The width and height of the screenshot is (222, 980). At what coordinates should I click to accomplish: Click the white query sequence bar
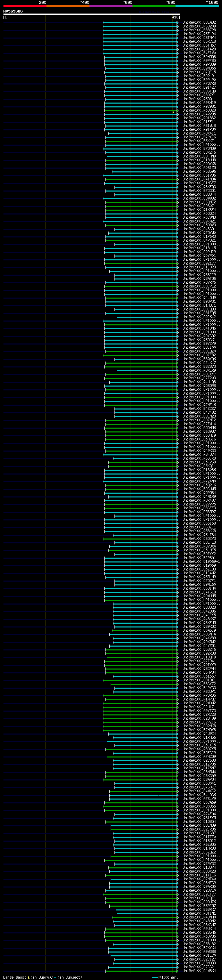[x=91, y=15]
